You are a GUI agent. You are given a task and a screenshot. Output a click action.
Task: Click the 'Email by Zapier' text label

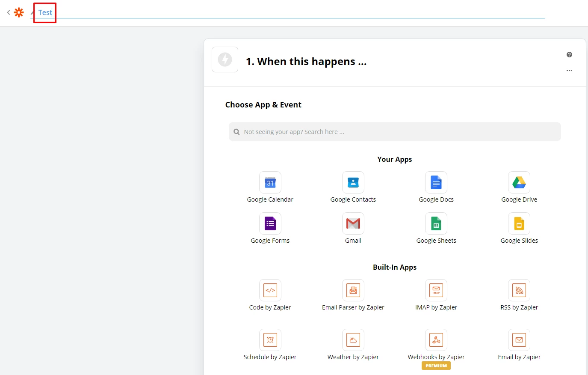tap(519, 357)
